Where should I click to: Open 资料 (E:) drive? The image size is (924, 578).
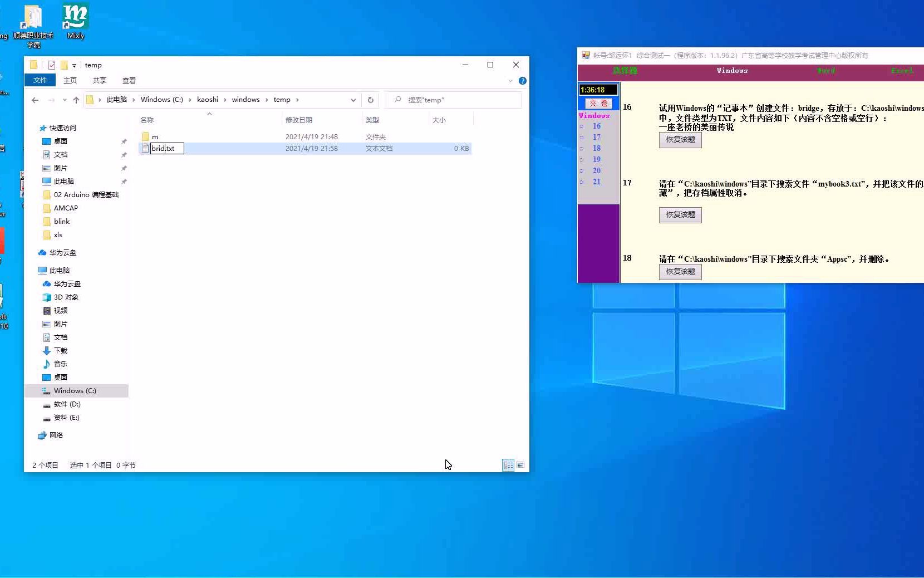(x=66, y=418)
